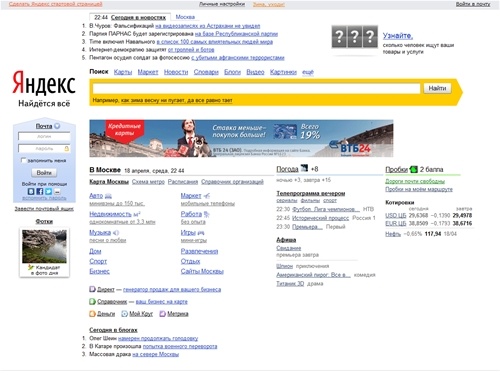Select the Видео search tab
Screen dimensions: 500x375
(x=255, y=72)
